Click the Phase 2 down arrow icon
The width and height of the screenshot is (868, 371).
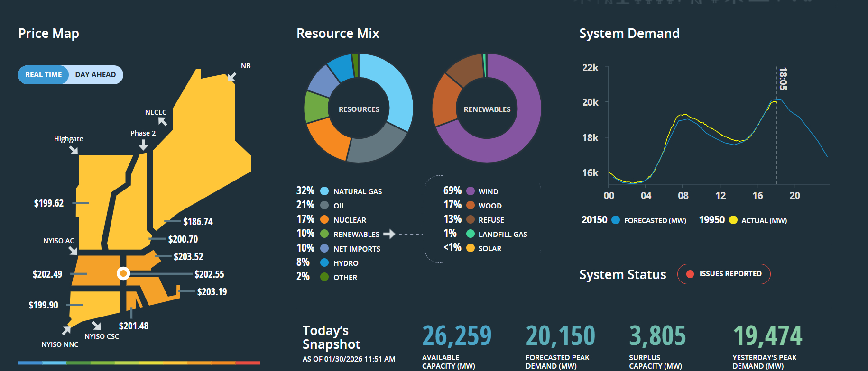(143, 145)
